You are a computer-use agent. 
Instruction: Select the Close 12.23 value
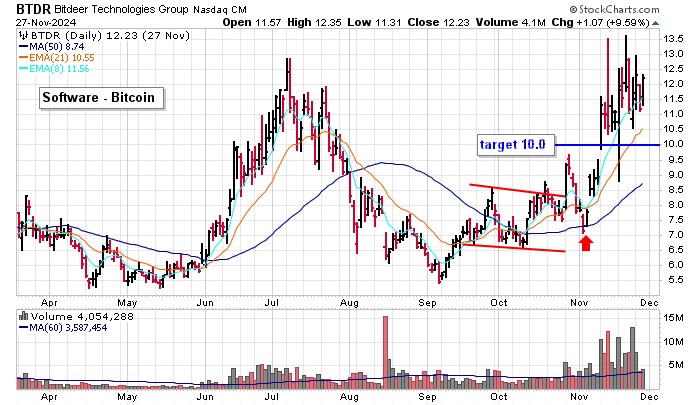tap(438, 22)
